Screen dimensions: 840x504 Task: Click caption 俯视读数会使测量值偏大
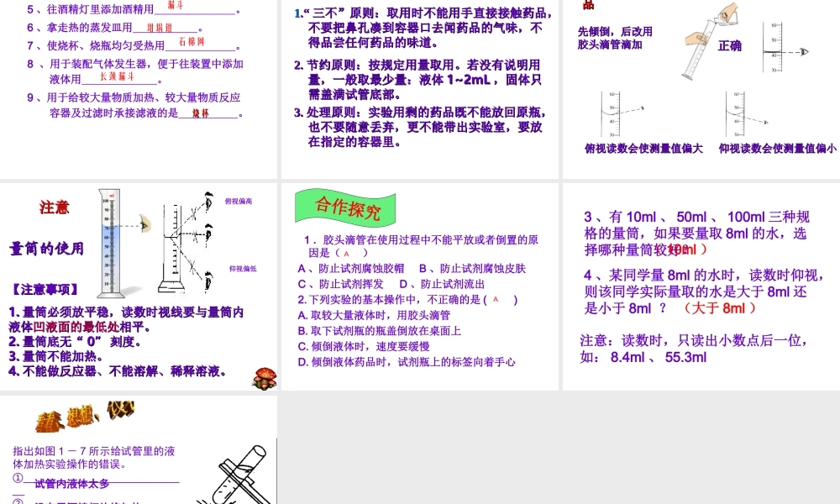pyautogui.click(x=643, y=149)
